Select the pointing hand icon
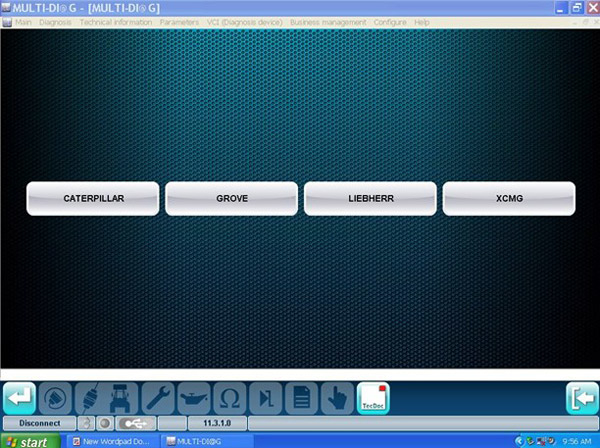This screenshot has width=600, height=448. tap(336, 398)
